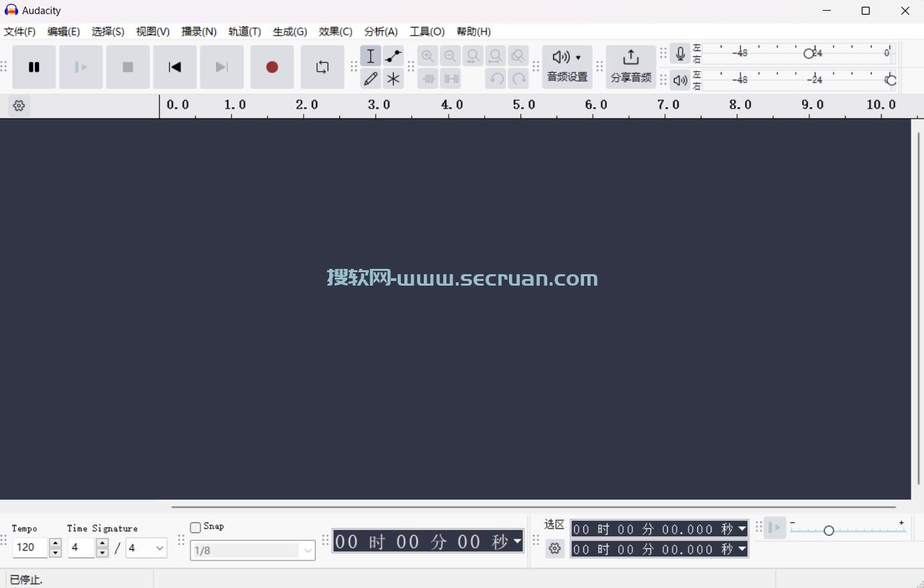Image resolution: width=924 pixels, height=588 pixels.
Task: Open 文件(F) menu
Action: coord(19,32)
